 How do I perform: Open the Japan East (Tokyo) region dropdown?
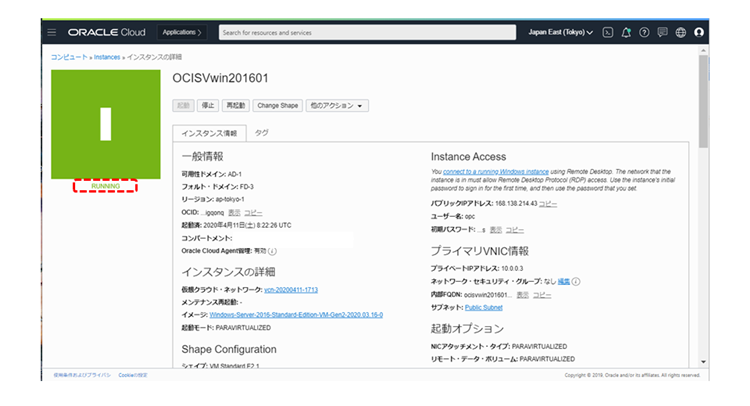(x=560, y=33)
